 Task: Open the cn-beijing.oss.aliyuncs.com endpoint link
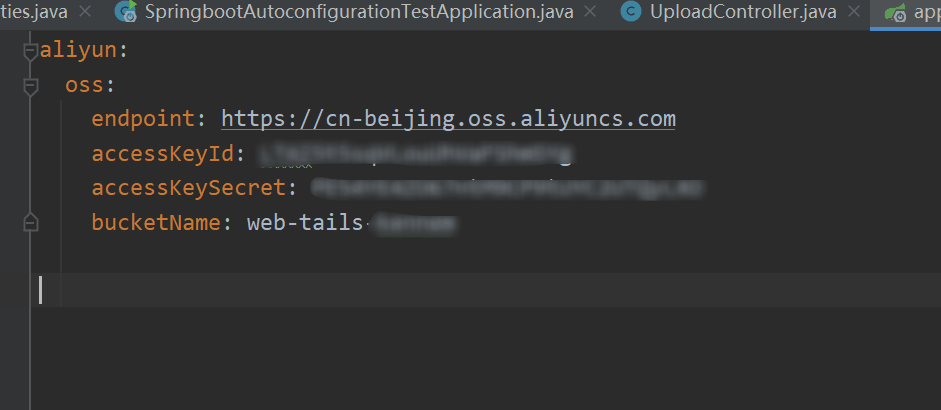point(448,119)
